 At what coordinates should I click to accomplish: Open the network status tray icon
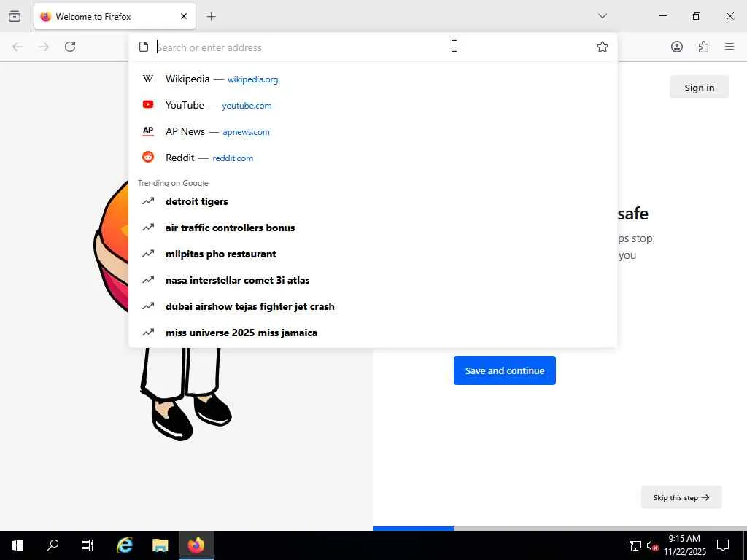coord(635,545)
